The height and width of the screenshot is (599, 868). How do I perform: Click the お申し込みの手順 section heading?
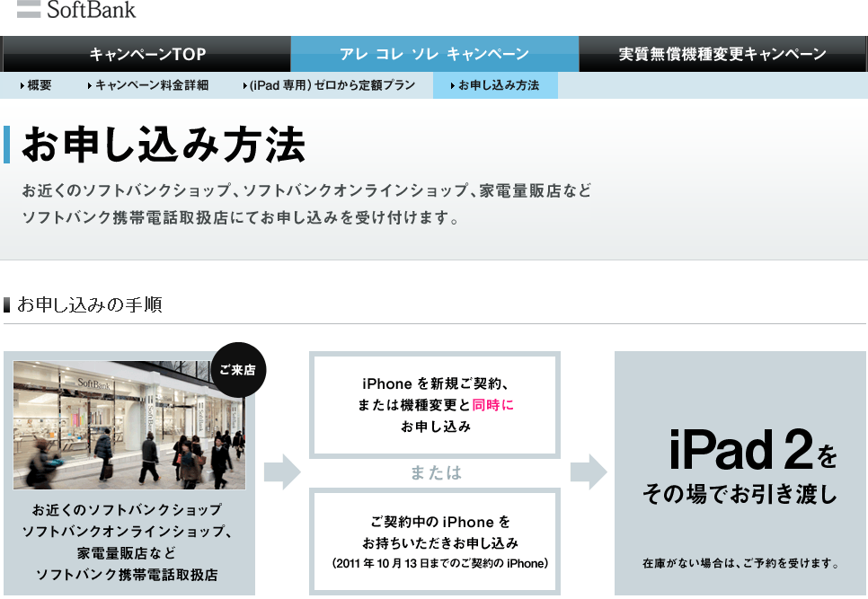pos(89,304)
